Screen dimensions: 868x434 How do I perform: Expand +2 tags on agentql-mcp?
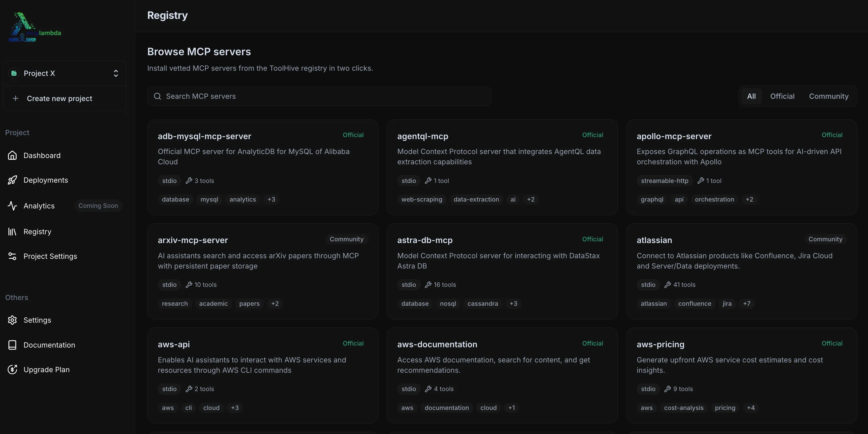tap(531, 199)
